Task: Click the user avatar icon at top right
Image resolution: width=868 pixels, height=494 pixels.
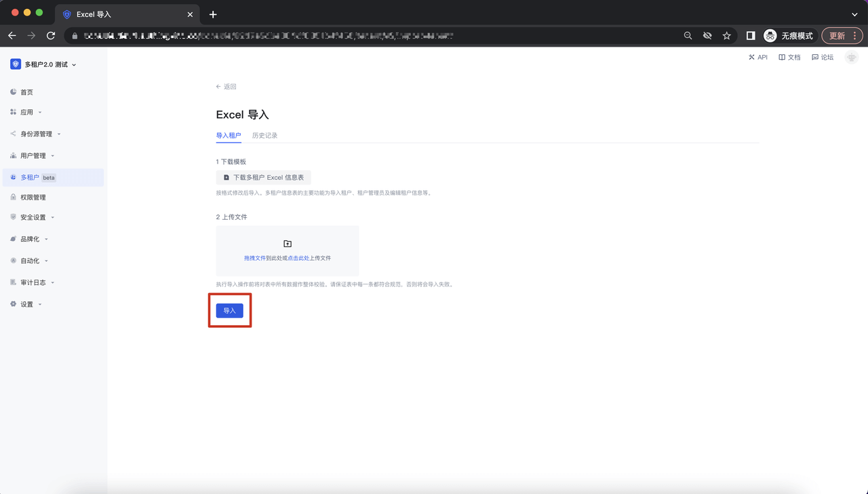Action: [852, 58]
